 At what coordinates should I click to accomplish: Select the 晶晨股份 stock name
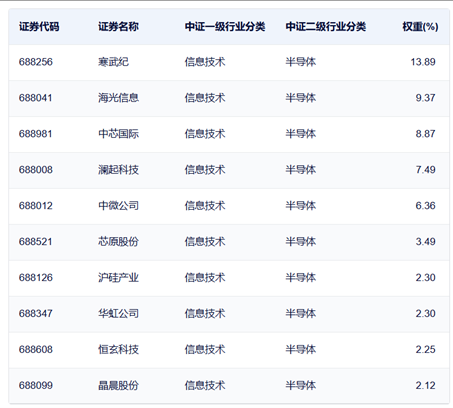pyautogui.click(x=118, y=386)
